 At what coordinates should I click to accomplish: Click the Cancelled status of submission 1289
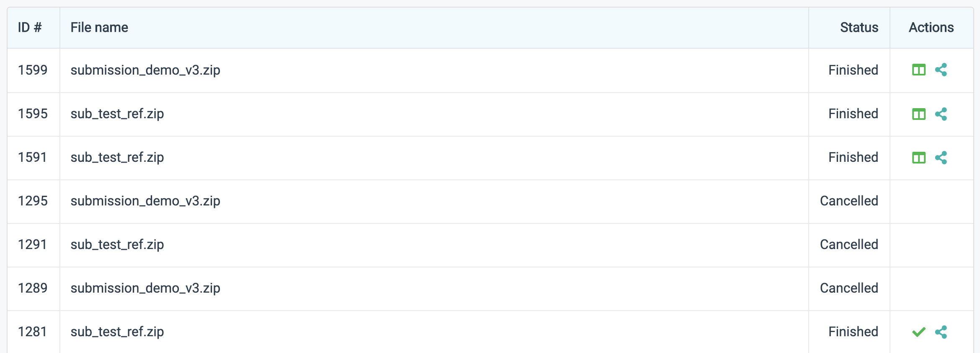click(849, 288)
